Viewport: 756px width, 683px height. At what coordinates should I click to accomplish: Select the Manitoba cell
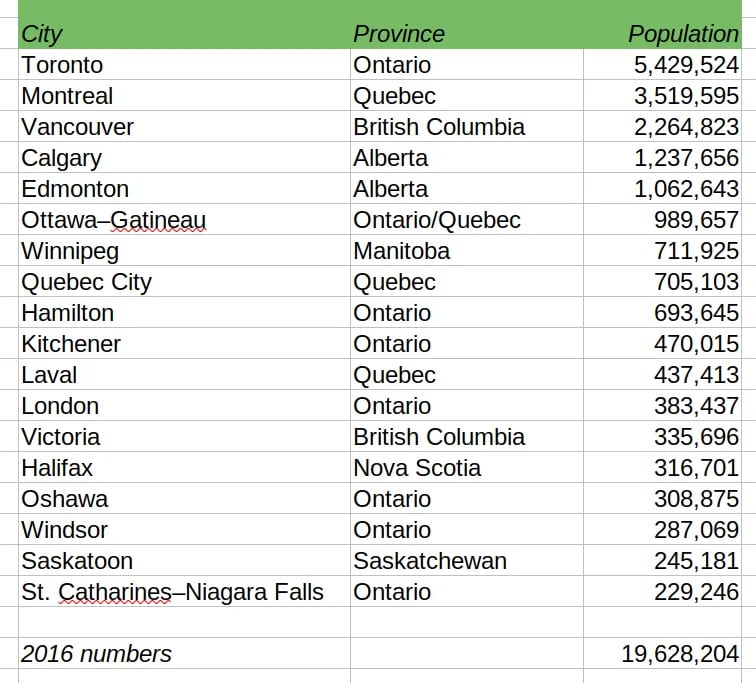point(467,251)
